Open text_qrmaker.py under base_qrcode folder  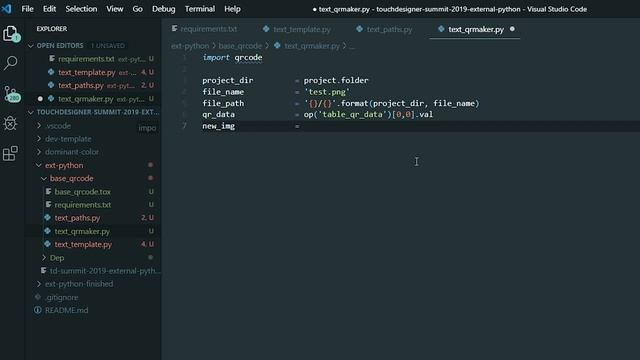pos(82,231)
